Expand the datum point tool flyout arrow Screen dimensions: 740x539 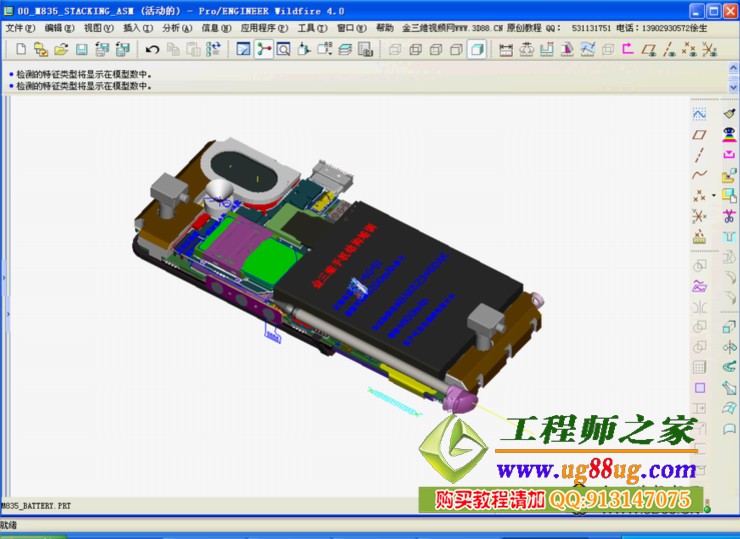click(x=712, y=196)
